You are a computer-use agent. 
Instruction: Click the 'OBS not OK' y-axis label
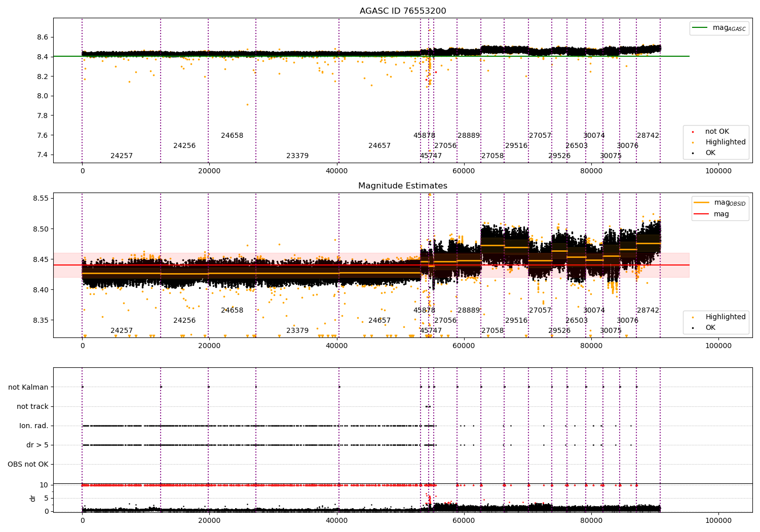pyautogui.click(x=28, y=465)
